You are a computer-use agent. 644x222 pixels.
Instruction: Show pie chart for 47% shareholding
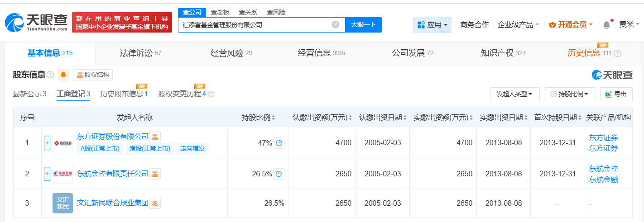coord(279,143)
